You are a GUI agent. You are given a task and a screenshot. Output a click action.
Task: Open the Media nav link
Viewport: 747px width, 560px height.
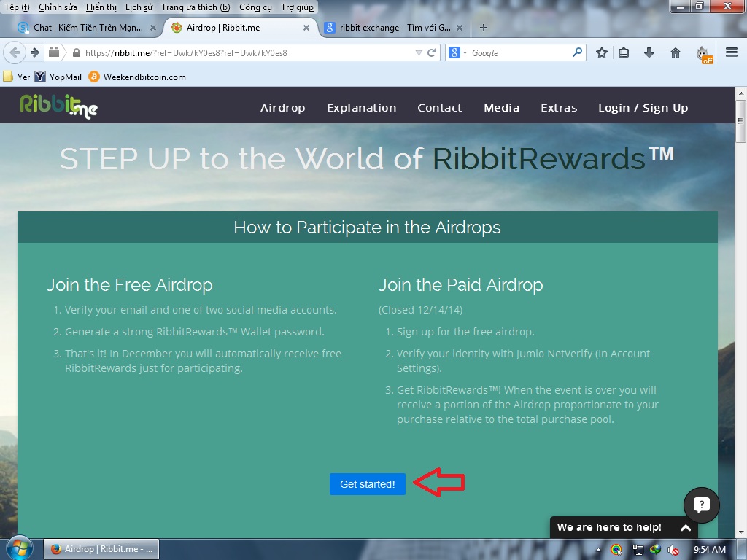coord(502,108)
